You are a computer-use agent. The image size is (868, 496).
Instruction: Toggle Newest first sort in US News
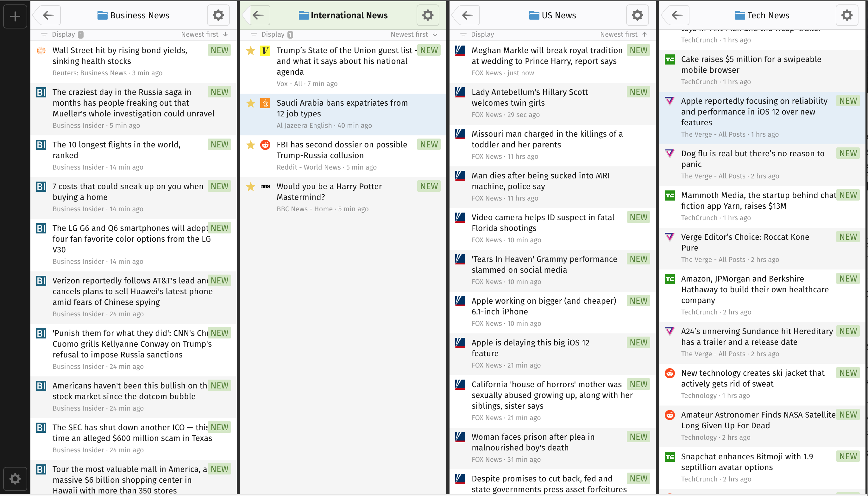[x=624, y=34]
